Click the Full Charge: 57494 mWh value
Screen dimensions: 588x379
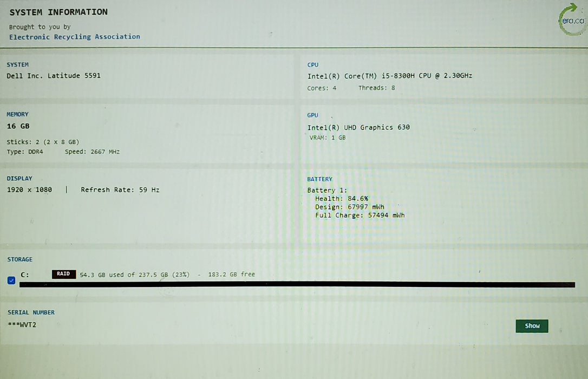pyautogui.click(x=360, y=215)
